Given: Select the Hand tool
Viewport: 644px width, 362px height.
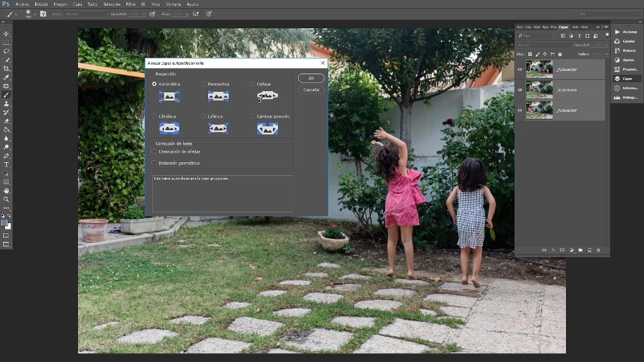Looking at the screenshot, I should [6, 190].
